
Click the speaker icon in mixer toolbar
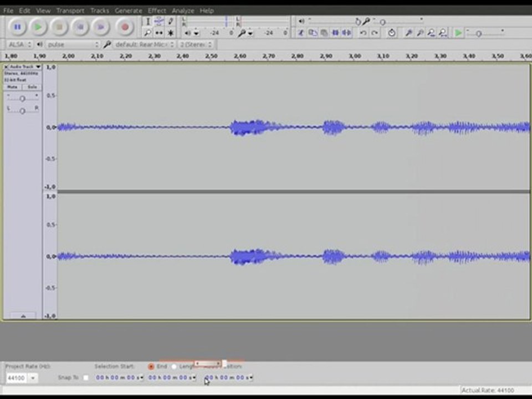pyautogui.click(x=301, y=22)
